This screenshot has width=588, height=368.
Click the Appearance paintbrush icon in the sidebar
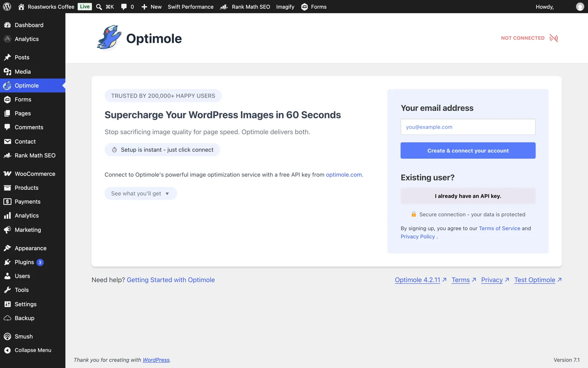[7, 248]
